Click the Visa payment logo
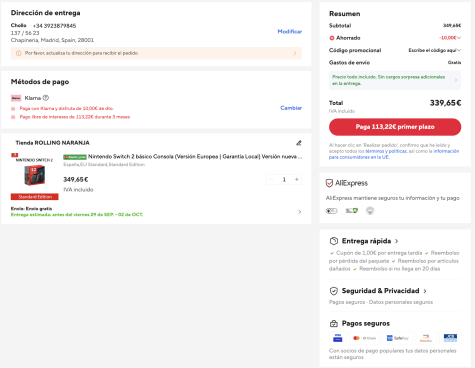 [x=338, y=338]
